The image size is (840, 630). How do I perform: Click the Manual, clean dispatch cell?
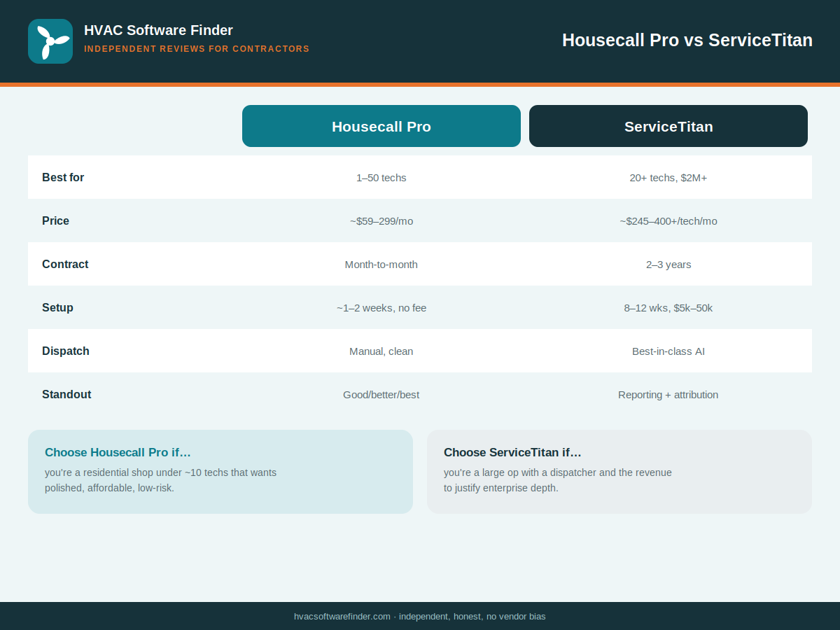click(x=381, y=351)
